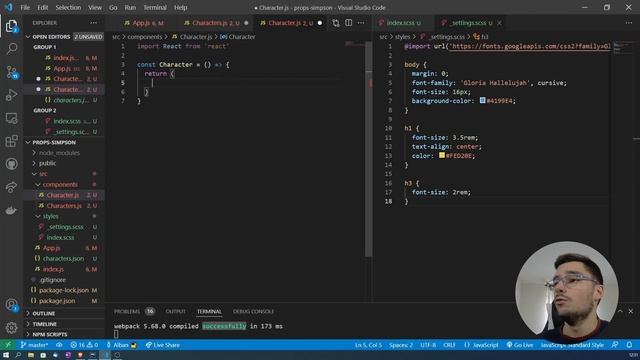Click the Character breadcrumb symbol
This screenshot has width=640, height=360.
click(x=238, y=37)
